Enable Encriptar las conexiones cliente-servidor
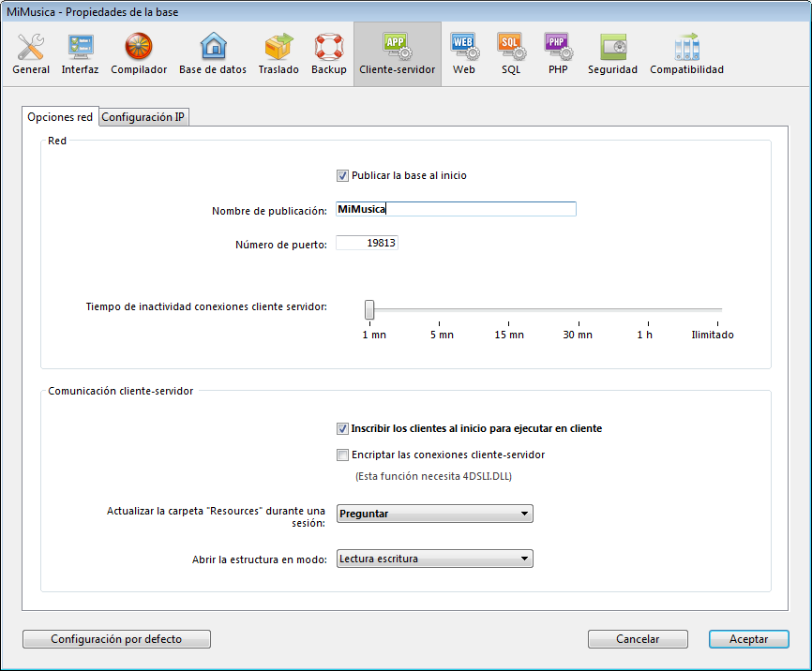This screenshot has width=812, height=671. coord(343,455)
